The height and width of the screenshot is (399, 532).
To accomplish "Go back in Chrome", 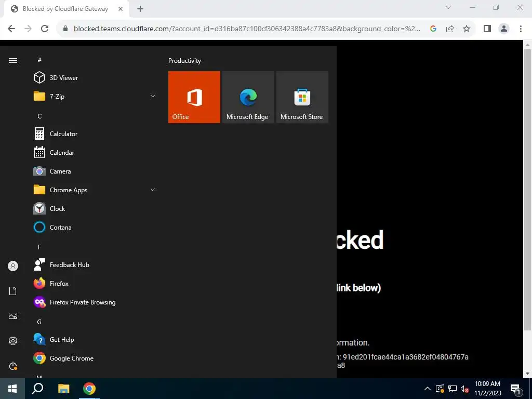I will click(11, 29).
